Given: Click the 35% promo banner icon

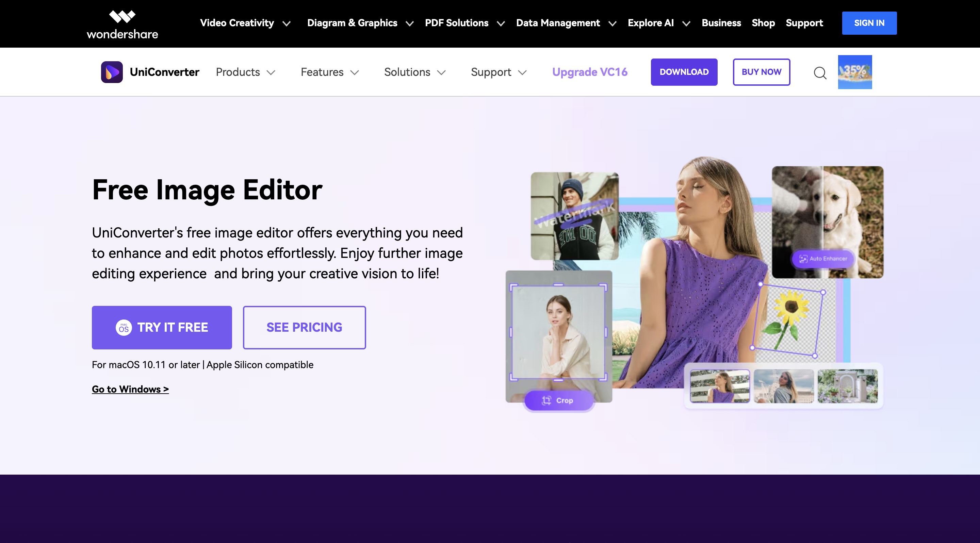Looking at the screenshot, I should [855, 72].
